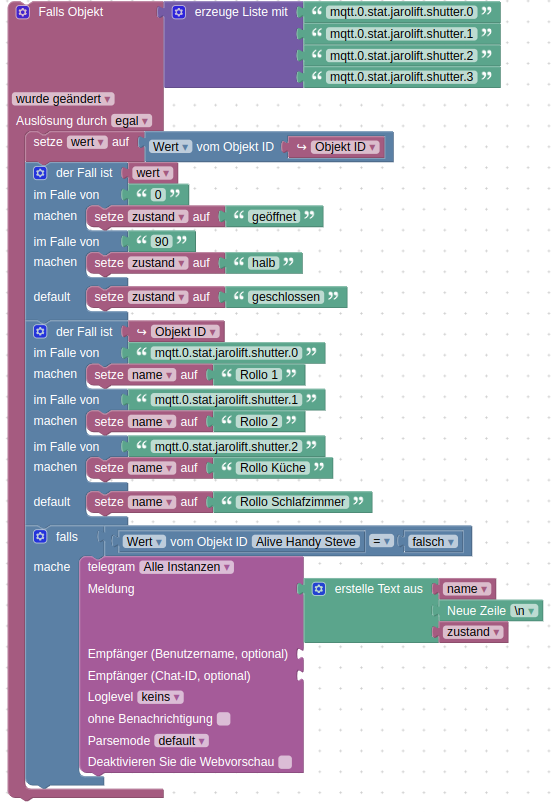Viewport: 554px width, 812px height.
Task: Open gear mutator on falls block
Action: (40, 536)
